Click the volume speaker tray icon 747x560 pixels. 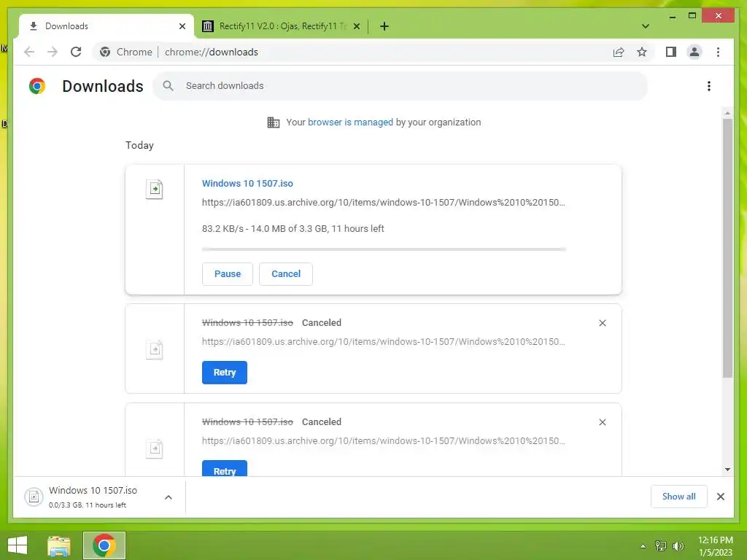coord(678,545)
